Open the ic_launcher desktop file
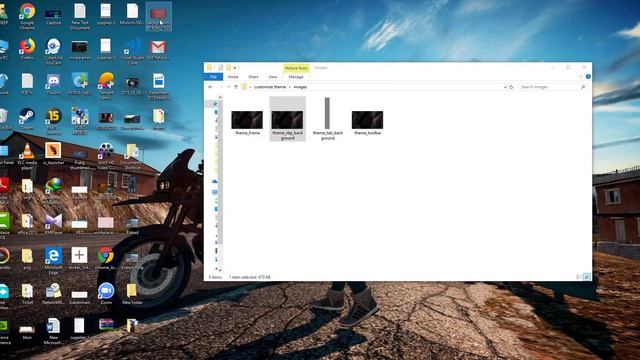Viewport: 640px width, 360px height. [x=53, y=153]
